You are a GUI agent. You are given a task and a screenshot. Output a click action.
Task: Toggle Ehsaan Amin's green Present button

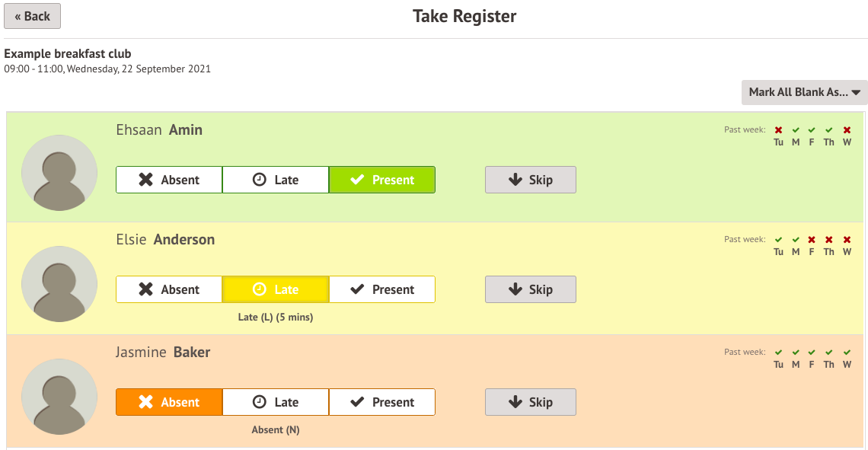[382, 180]
